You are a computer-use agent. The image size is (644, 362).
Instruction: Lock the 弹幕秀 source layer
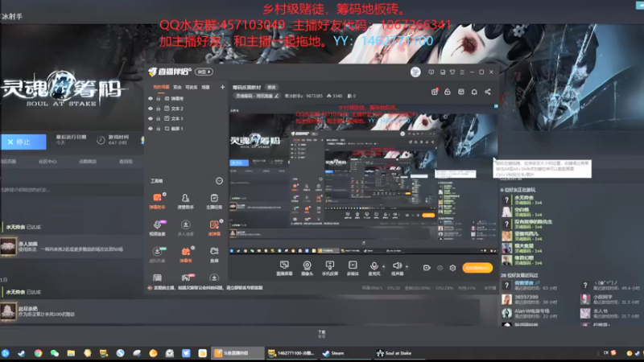[158, 98]
